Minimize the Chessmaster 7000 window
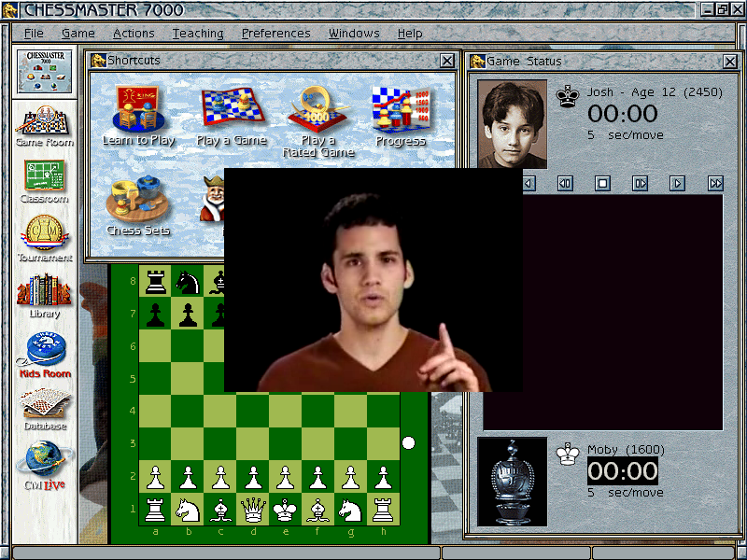747x560 pixels. 709,9
